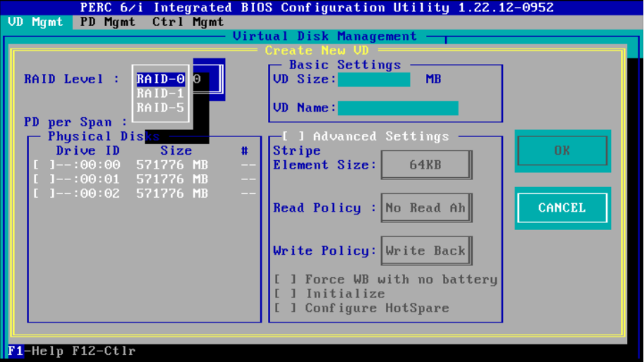644x362 pixels.
Task: Click the CANCEL button
Action: (562, 208)
